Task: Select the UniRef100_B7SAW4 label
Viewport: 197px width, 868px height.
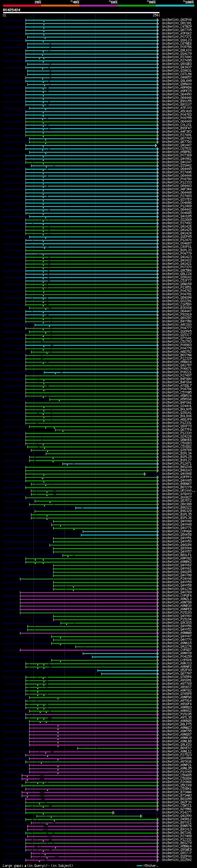Action: tap(177, 792)
